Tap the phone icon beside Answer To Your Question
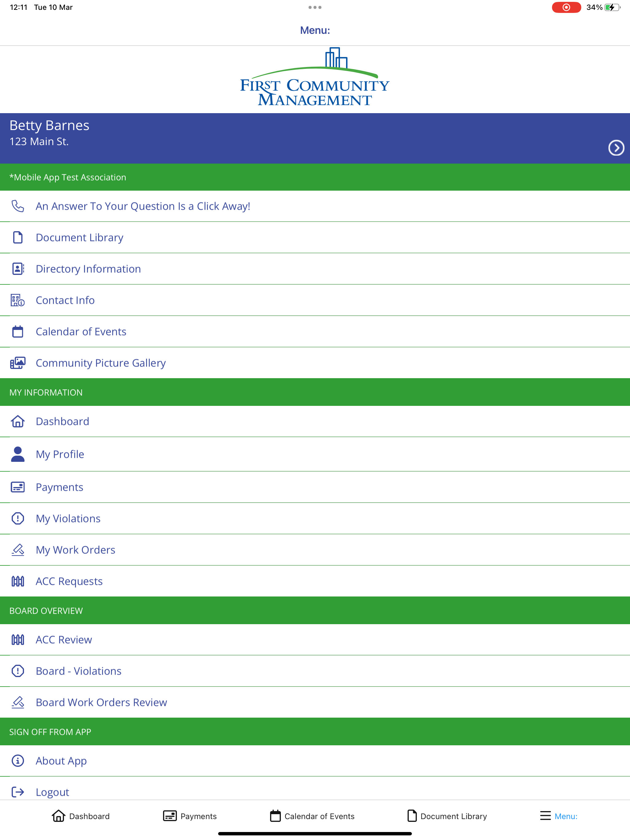 tap(18, 206)
